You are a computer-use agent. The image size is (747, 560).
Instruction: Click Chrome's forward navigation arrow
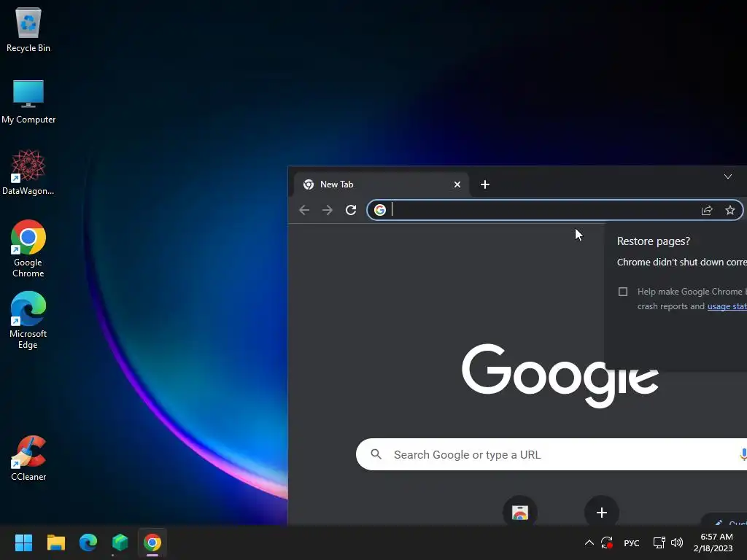(328, 210)
